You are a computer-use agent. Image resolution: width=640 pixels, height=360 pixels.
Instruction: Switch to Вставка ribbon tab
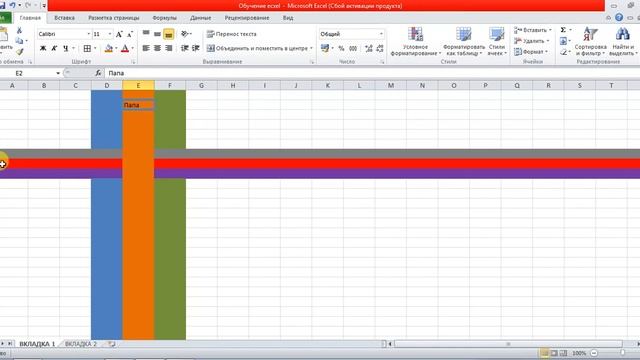pyautogui.click(x=64, y=18)
